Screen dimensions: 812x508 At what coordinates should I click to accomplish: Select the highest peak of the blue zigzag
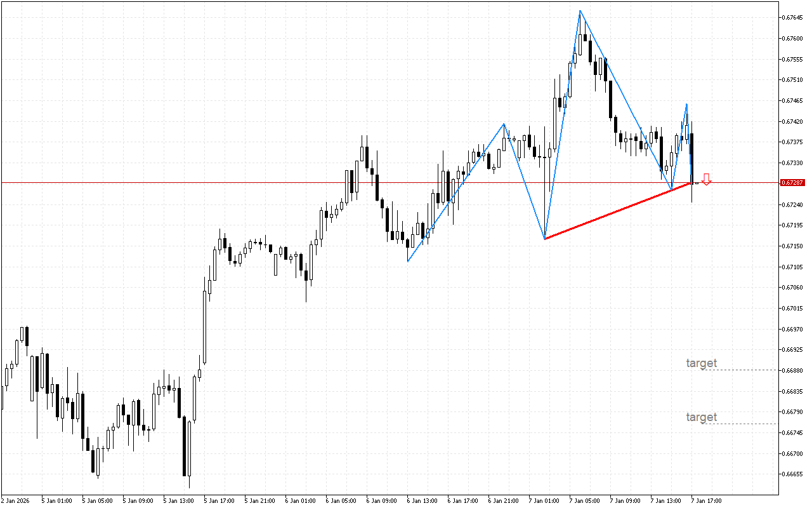(580, 11)
